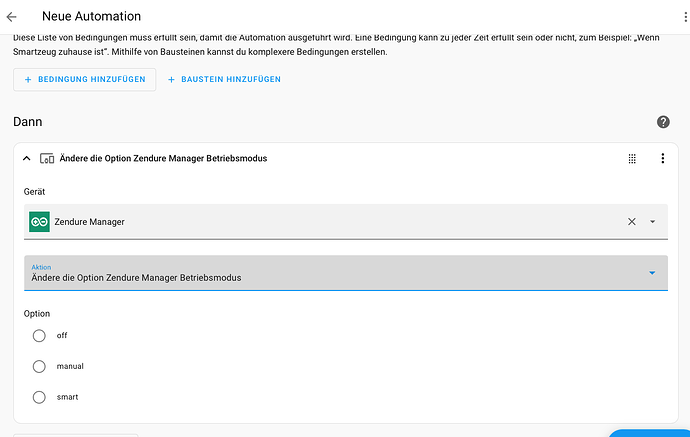The image size is (690, 437).
Task: Select the manual option
Action: tap(39, 367)
